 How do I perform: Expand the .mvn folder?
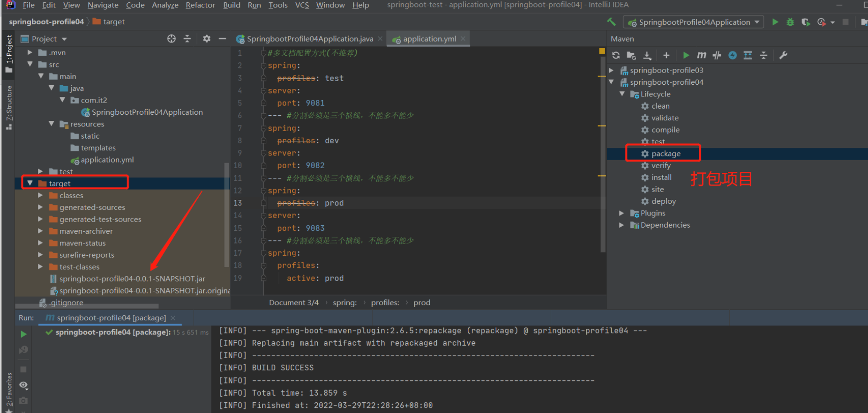30,52
